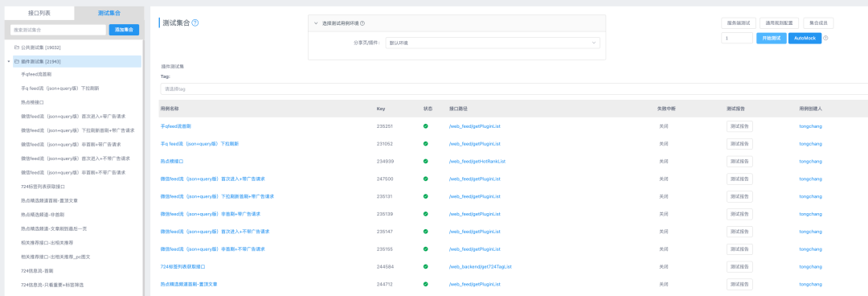Click the green status icon for Key 235251
Image resolution: width=868 pixels, height=296 pixels.
(425, 126)
